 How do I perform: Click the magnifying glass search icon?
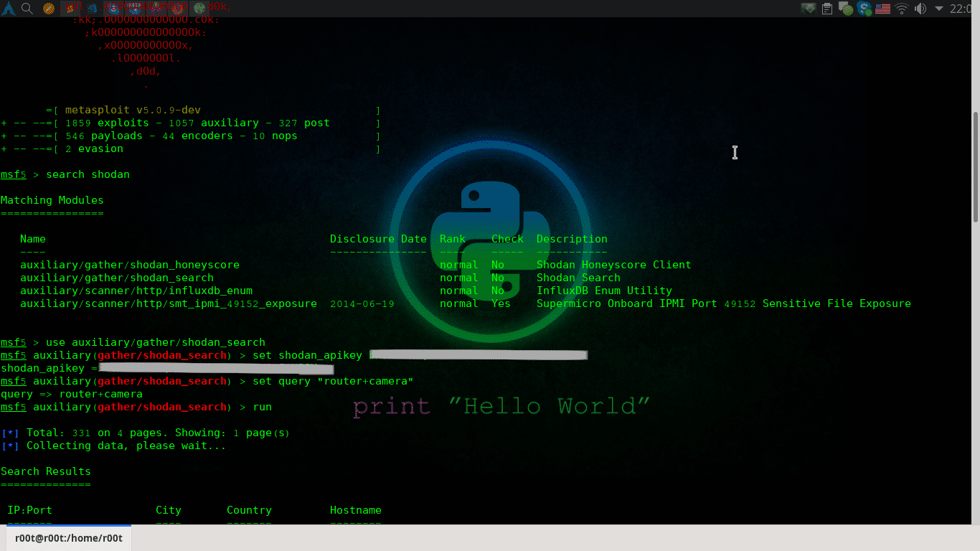(x=27, y=9)
